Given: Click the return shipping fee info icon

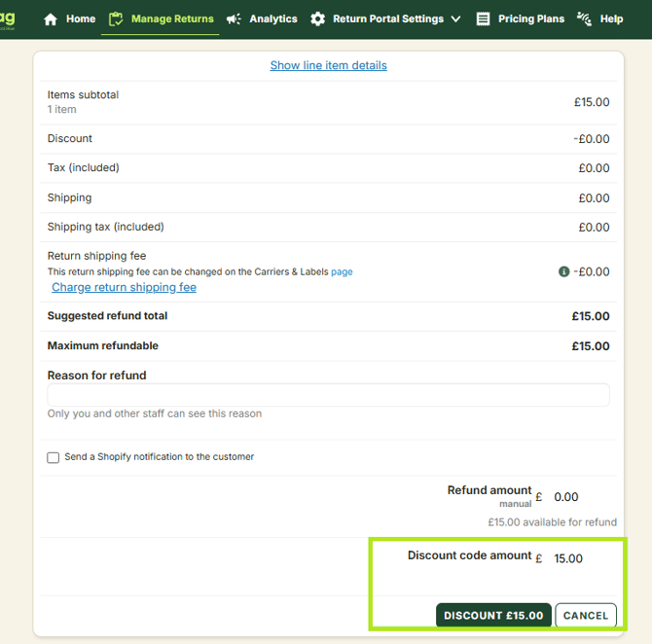Looking at the screenshot, I should click(x=563, y=271).
